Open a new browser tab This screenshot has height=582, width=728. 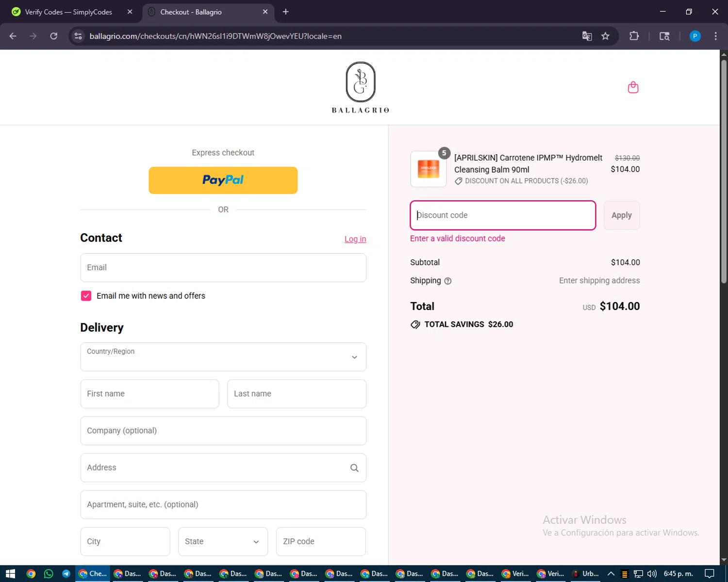click(x=285, y=12)
